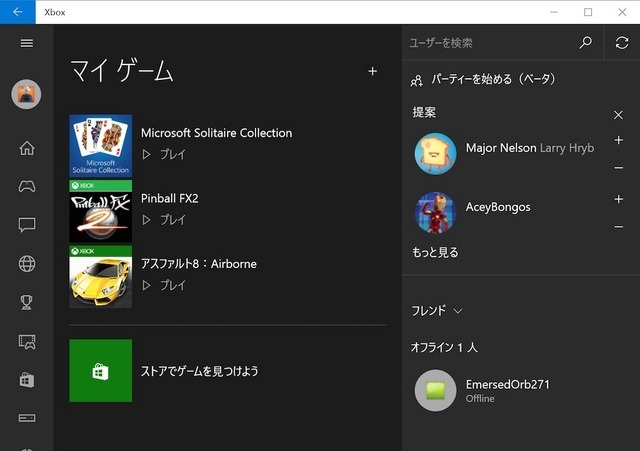Screen dimensions: 640x451
Task: Add Major Nelson as friend
Action: [619, 140]
